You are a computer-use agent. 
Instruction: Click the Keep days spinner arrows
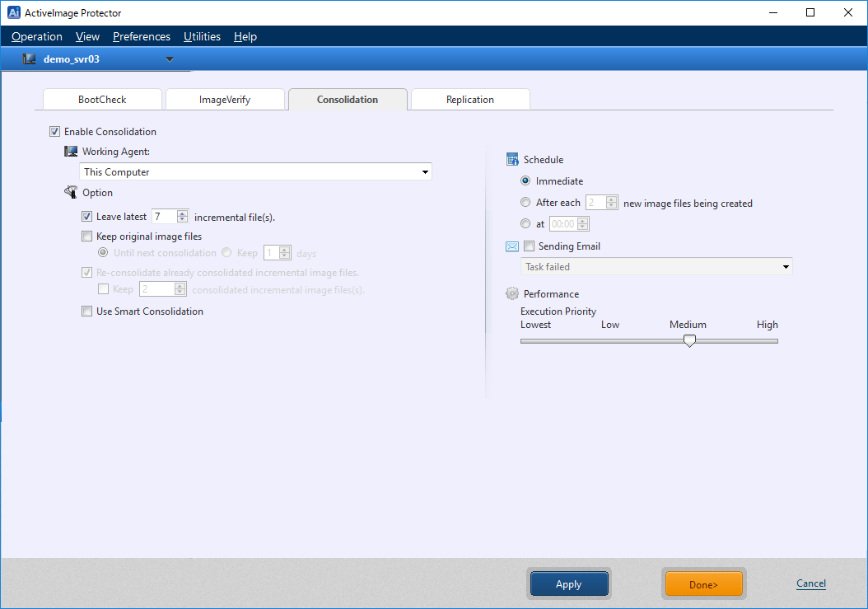pyautogui.click(x=285, y=253)
